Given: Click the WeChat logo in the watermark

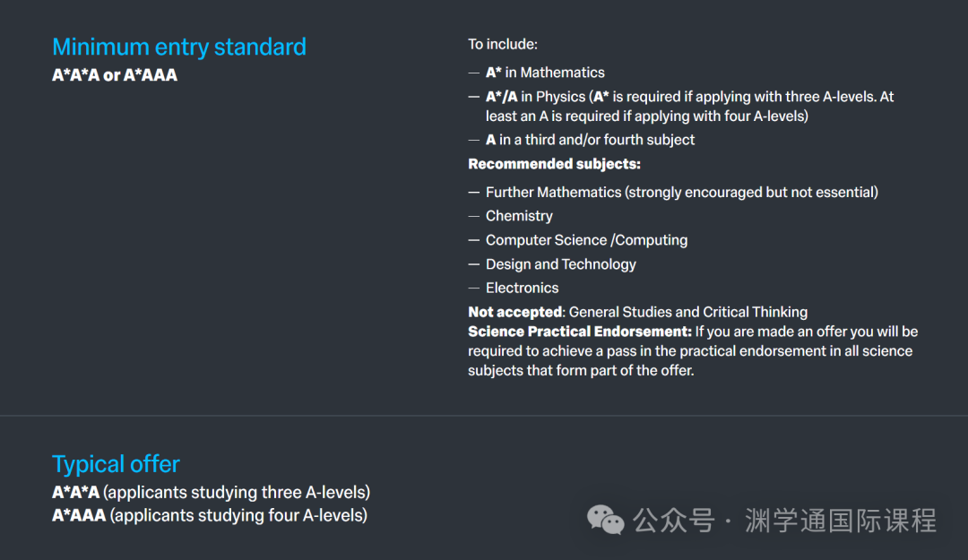Looking at the screenshot, I should [x=606, y=519].
